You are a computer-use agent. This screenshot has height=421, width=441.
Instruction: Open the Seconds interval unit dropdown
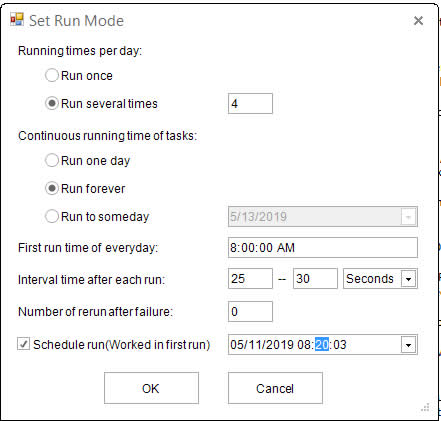click(x=409, y=279)
